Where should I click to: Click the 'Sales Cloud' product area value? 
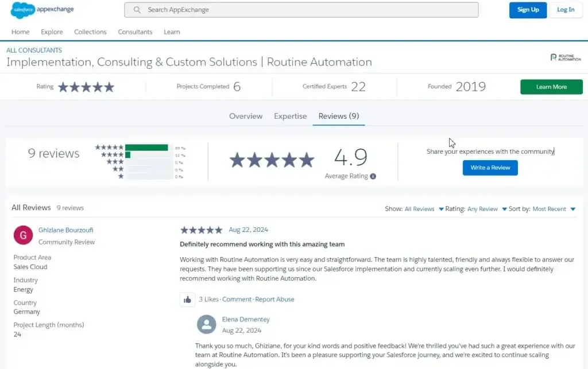click(30, 267)
